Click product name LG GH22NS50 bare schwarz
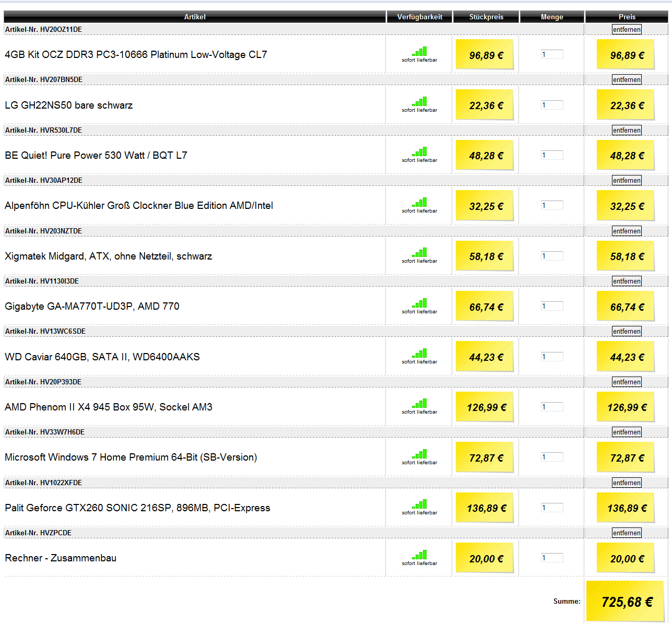The width and height of the screenshot is (672, 623). point(69,105)
